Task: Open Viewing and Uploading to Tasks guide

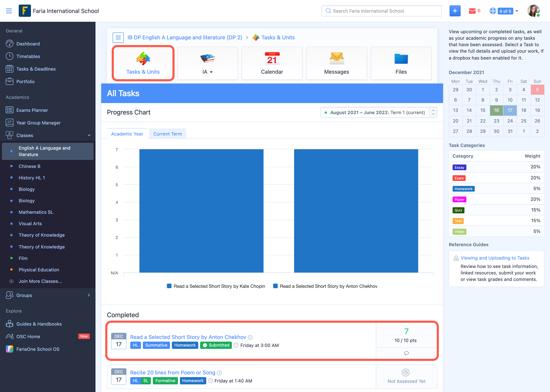Action: [x=495, y=258]
